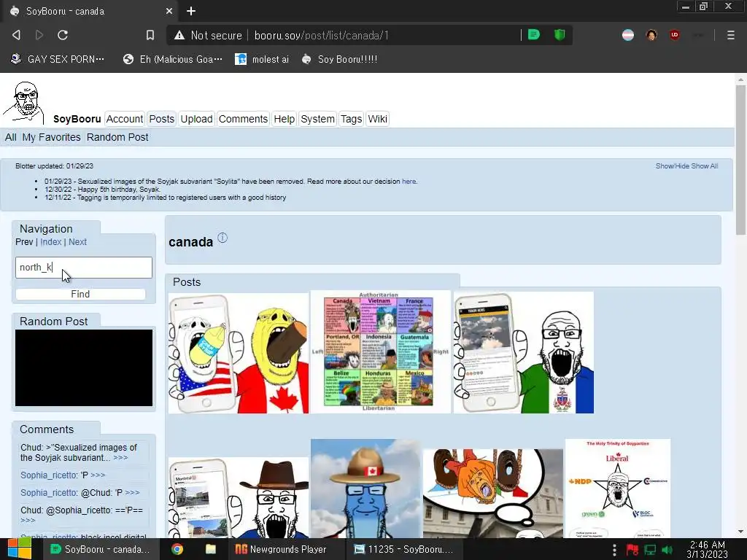This screenshot has height=560, width=747.
Task: Click the SoyBooru site title link
Action: [77, 119]
